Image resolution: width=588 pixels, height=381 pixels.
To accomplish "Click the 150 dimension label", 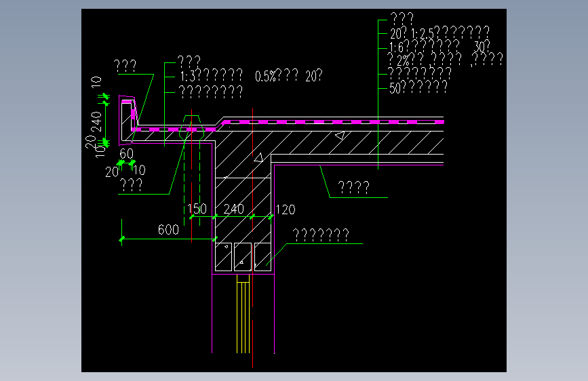I will click(197, 209).
